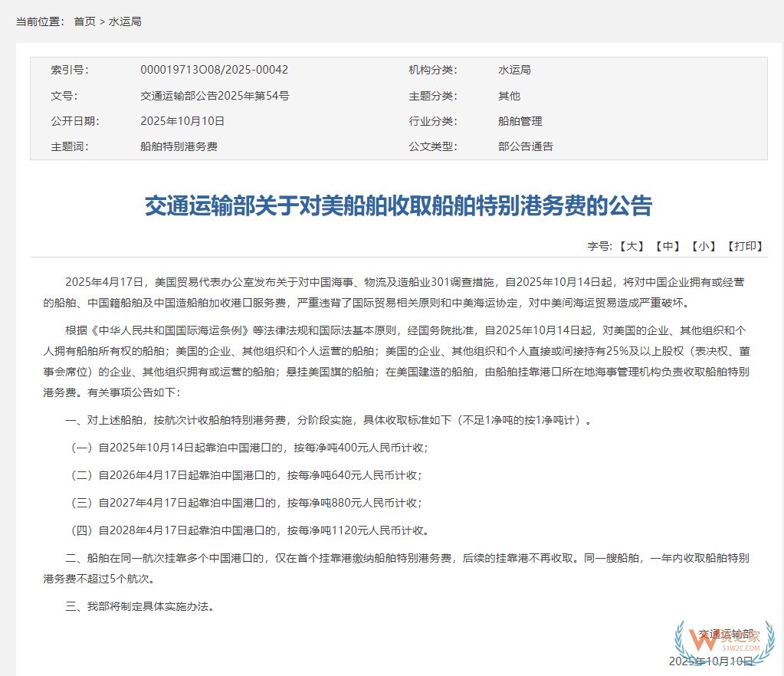Click the 机构分类 value 水运局
784x676 pixels.
pyautogui.click(x=514, y=70)
